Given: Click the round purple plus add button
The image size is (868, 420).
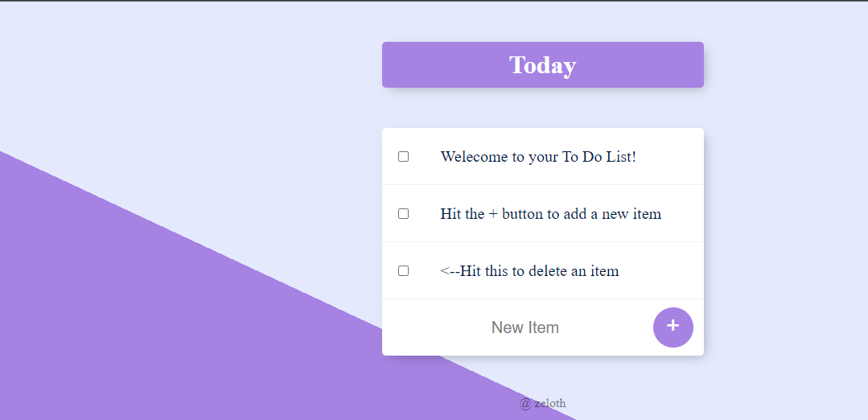Looking at the screenshot, I should [673, 327].
